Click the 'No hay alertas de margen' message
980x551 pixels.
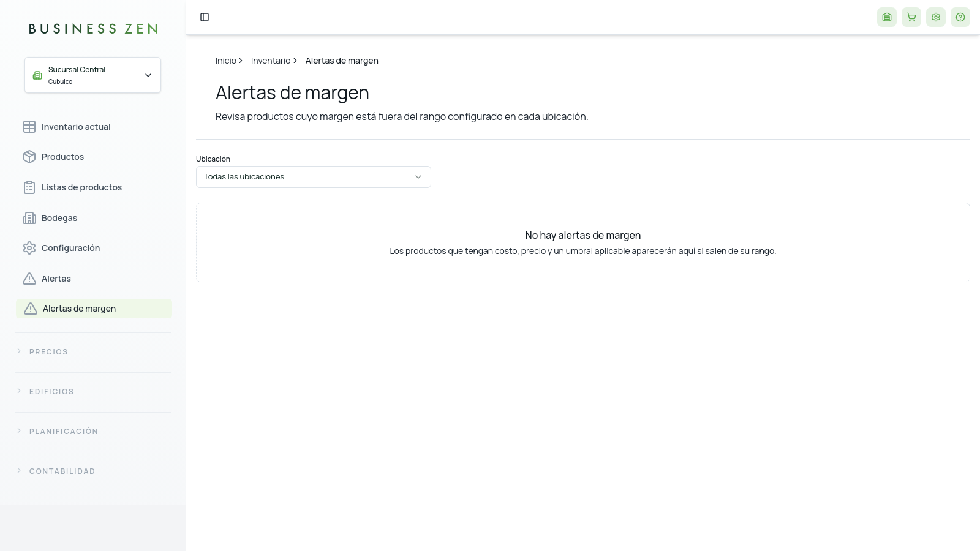click(x=583, y=236)
